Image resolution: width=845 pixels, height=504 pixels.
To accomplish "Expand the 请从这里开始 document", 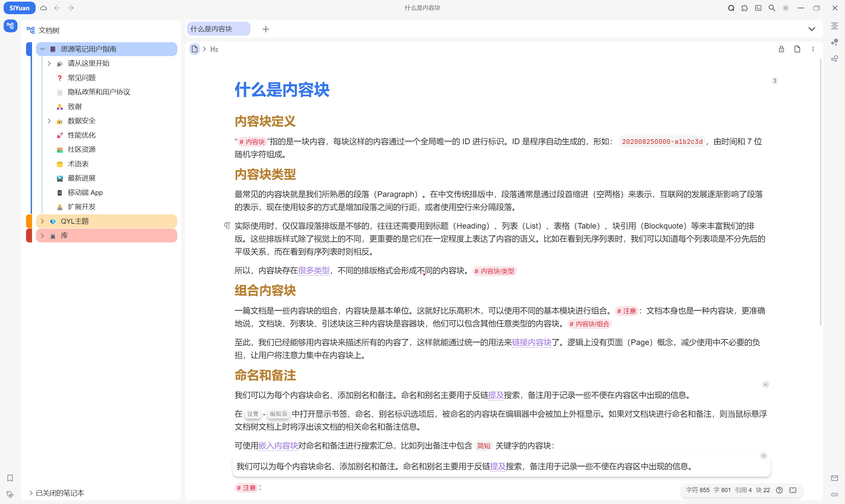I will 49,64.
